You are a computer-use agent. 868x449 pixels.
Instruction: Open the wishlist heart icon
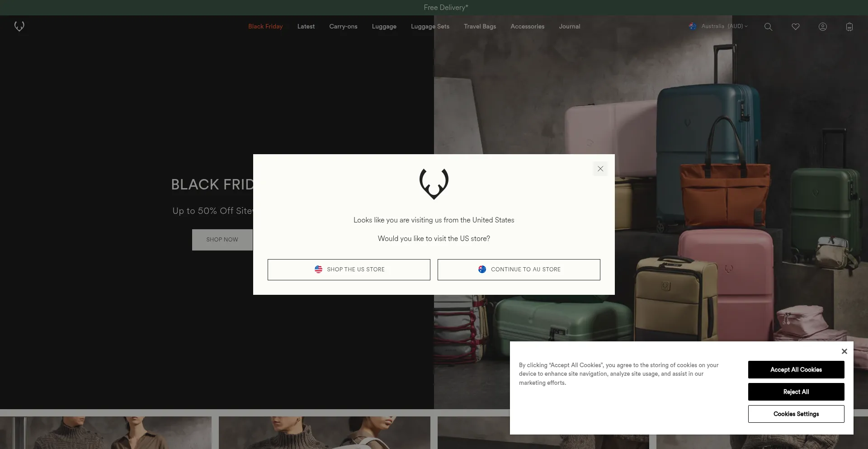(x=796, y=27)
